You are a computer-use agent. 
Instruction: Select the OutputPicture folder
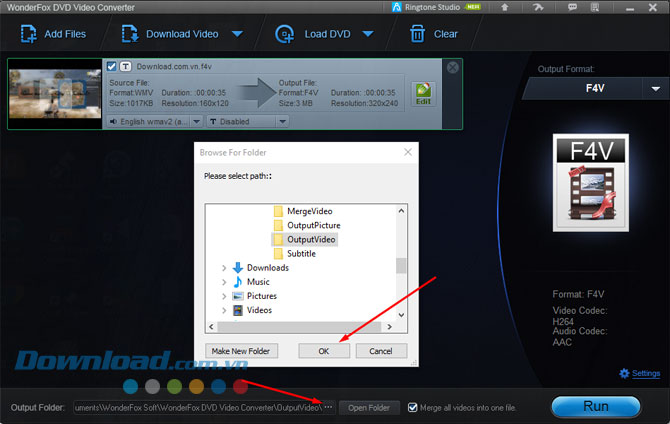314,225
